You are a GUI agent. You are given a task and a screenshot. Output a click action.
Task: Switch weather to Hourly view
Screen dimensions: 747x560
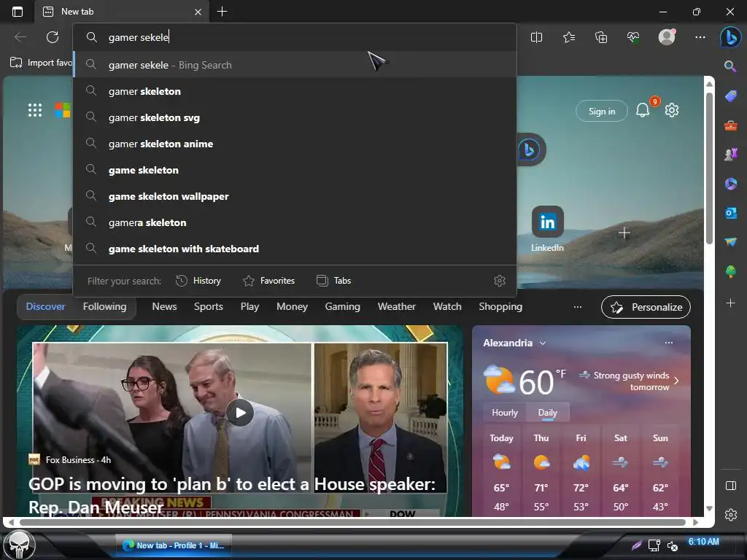505,413
